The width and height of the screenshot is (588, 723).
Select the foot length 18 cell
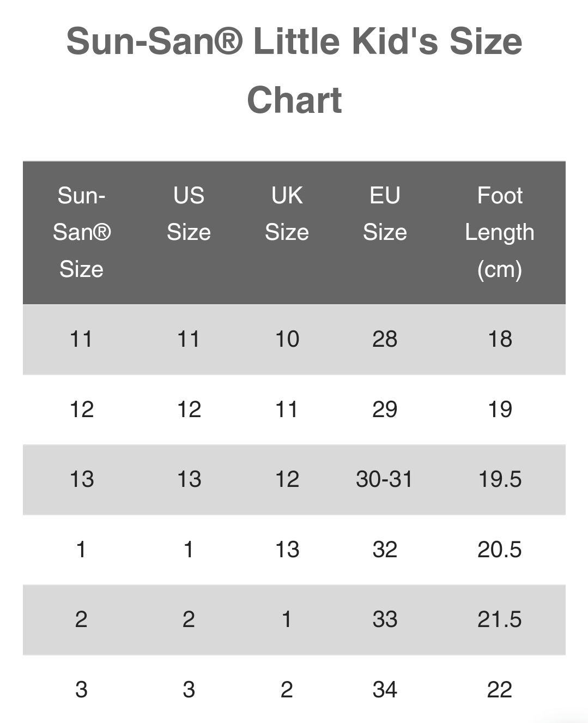499,339
